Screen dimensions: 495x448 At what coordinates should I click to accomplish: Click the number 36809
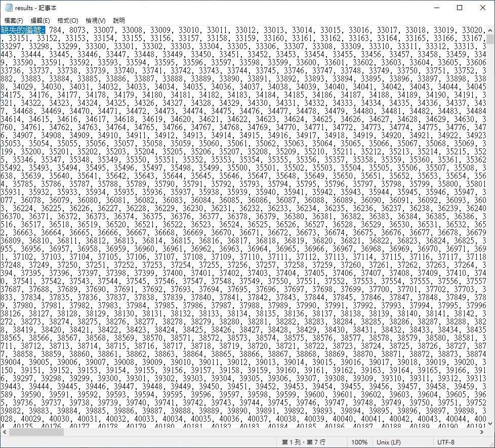(x=11, y=240)
